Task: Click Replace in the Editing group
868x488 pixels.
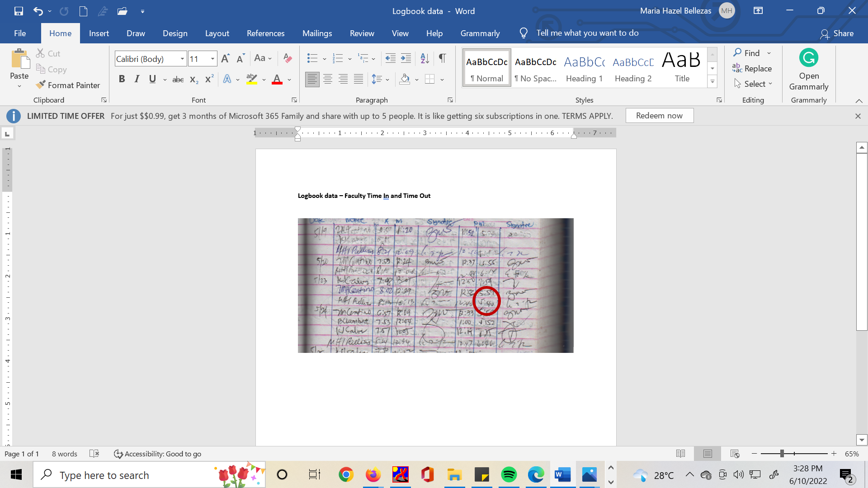Action: (752, 69)
